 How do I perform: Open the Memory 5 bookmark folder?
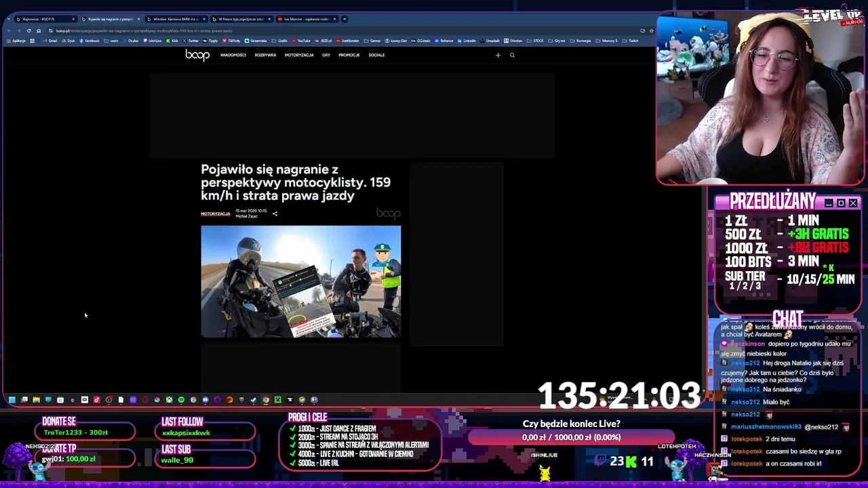click(606, 41)
